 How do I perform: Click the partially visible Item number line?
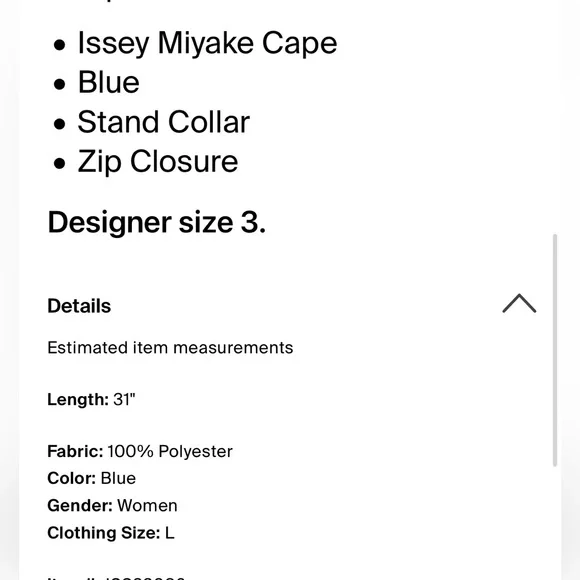(x=116, y=577)
